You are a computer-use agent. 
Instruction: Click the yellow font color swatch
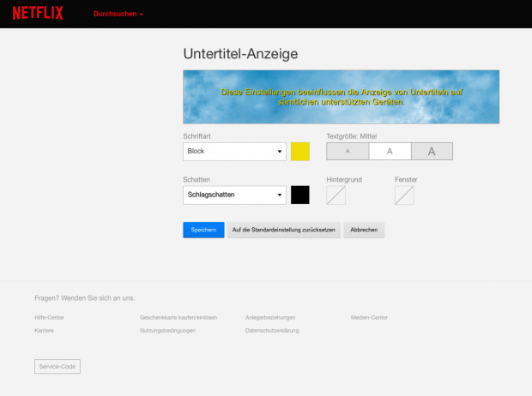299,152
